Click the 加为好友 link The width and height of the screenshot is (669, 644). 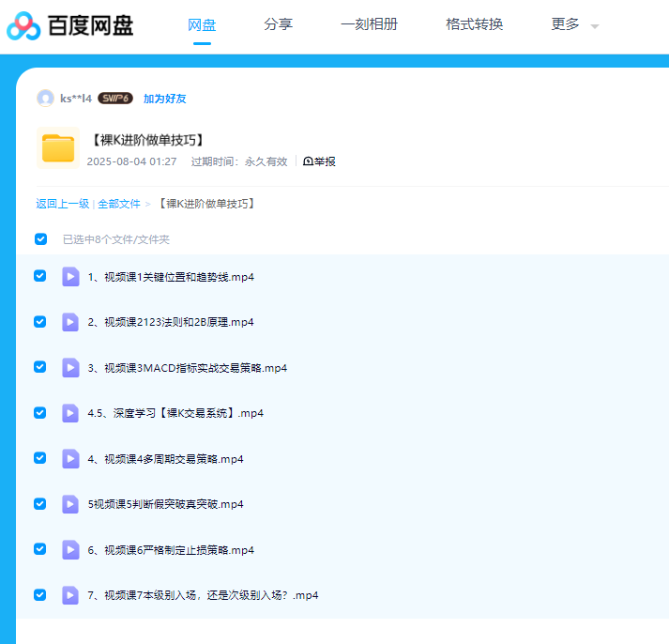(x=164, y=99)
